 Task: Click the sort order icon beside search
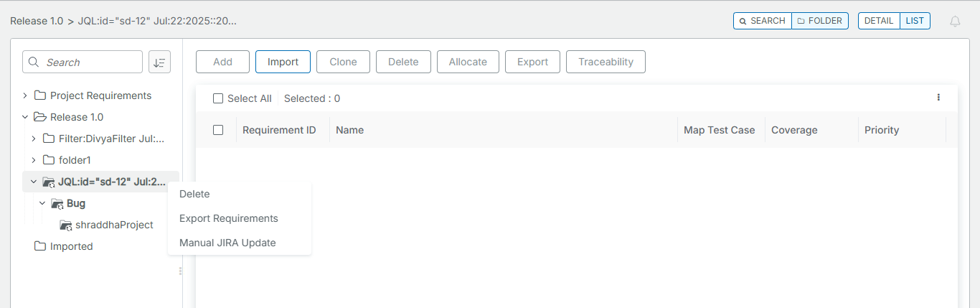pyautogui.click(x=159, y=62)
